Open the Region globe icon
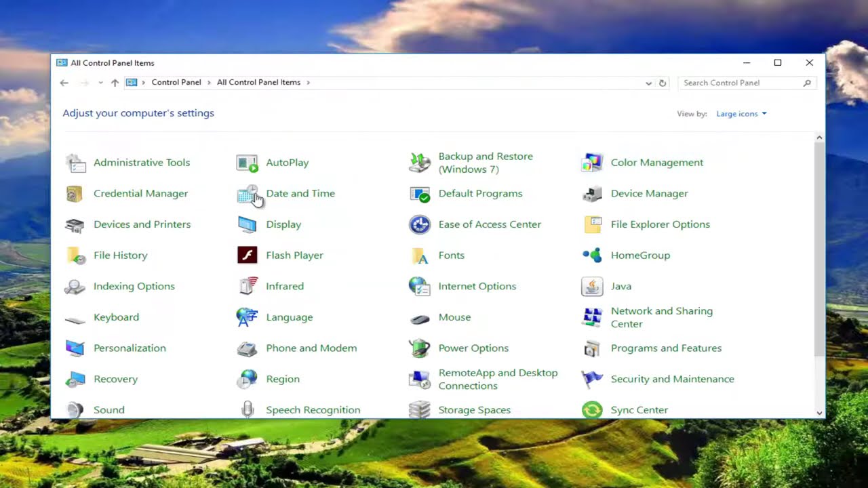This screenshot has width=868, height=488. pos(248,379)
